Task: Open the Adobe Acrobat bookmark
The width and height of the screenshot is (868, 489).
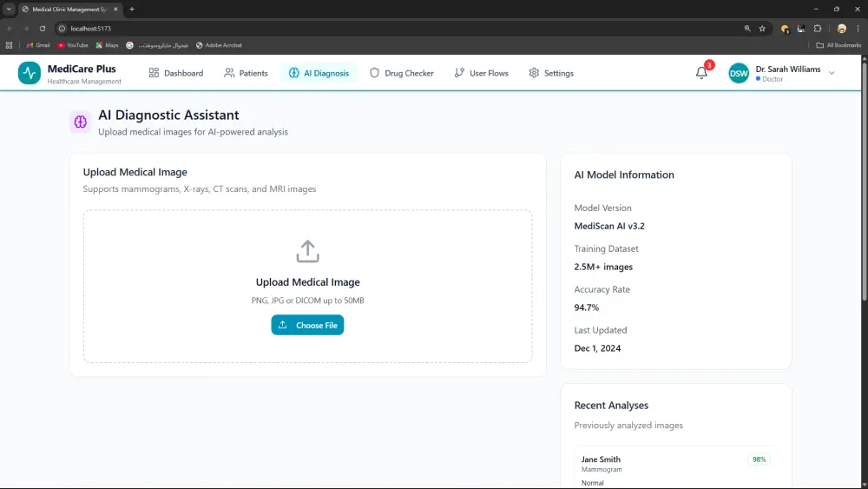Action: [x=220, y=45]
